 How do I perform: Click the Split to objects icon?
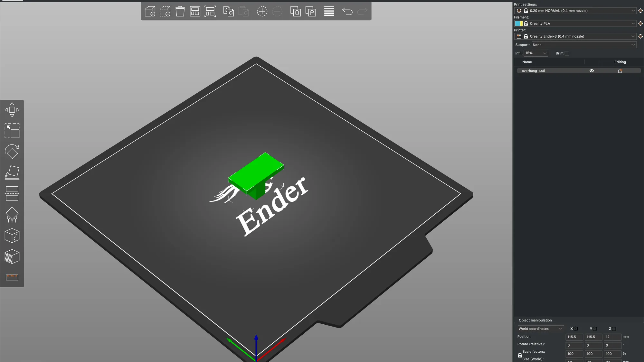(x=296, y=12)
